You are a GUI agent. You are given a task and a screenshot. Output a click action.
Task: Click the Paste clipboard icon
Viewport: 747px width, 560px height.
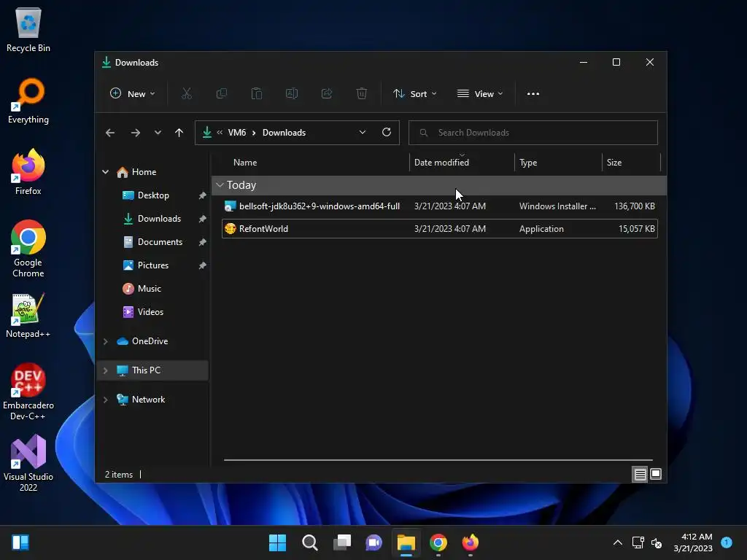pyautogui.click(x=256, y=94)
